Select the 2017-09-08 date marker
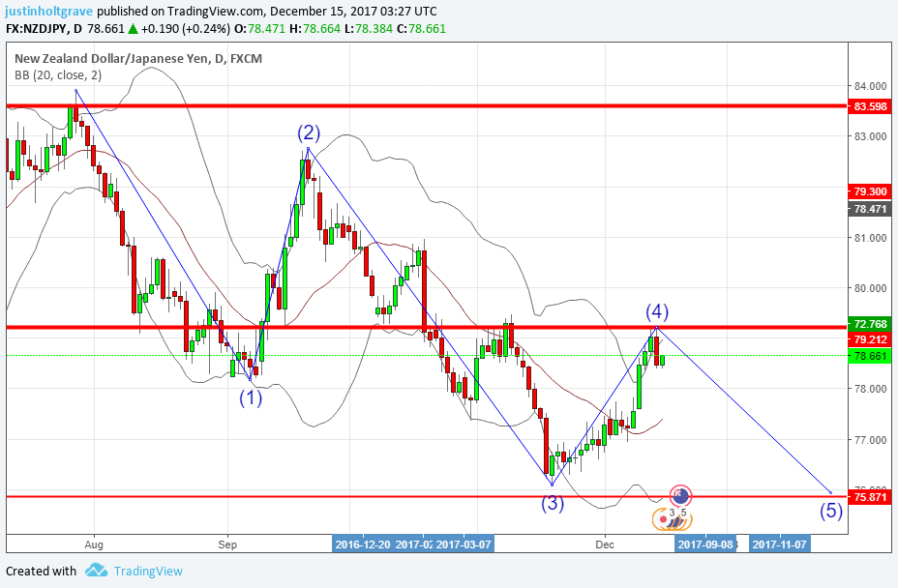 pyautogui.click(x=705, y=544)
